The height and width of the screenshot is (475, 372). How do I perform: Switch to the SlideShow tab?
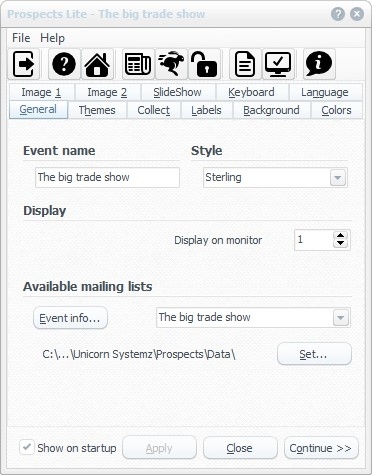pyautogui.click(x=177, y=92)
